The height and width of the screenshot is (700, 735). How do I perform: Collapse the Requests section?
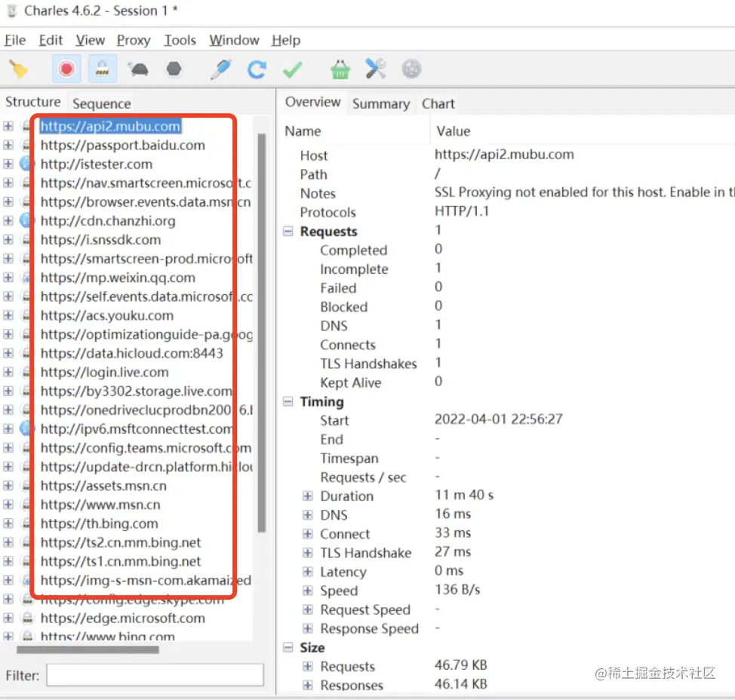288,231
